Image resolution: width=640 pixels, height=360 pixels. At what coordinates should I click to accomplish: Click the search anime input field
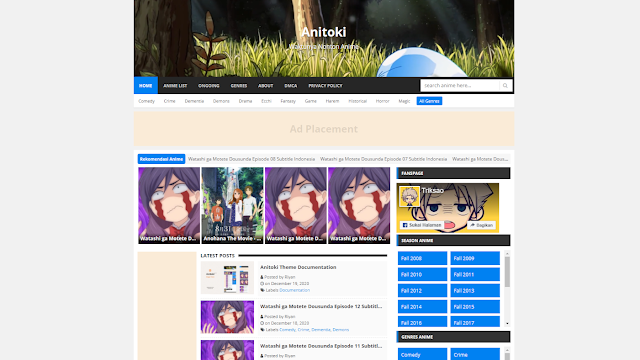coord(460,86)
